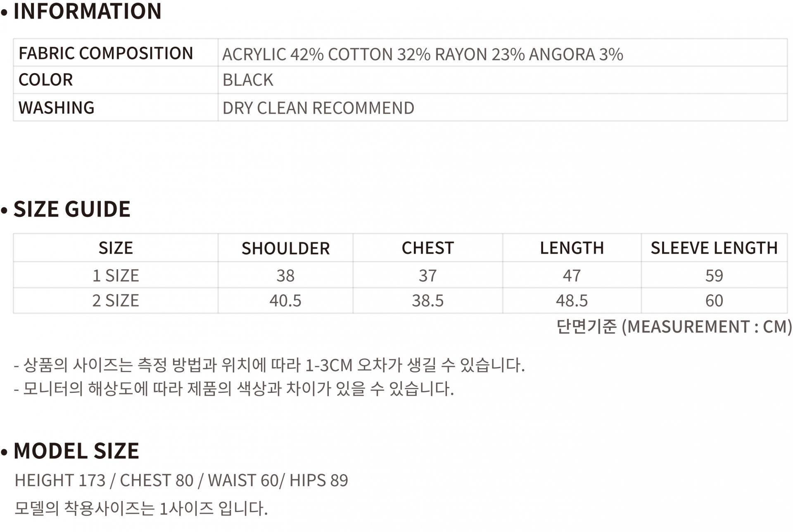
Task: Click the CHEST column header
Action: tap(427, 248)
